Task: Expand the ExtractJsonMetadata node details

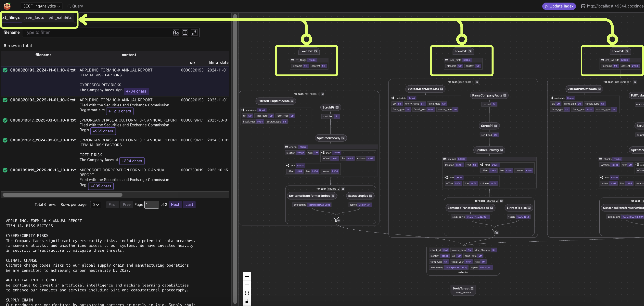Action: click(442, 89)
